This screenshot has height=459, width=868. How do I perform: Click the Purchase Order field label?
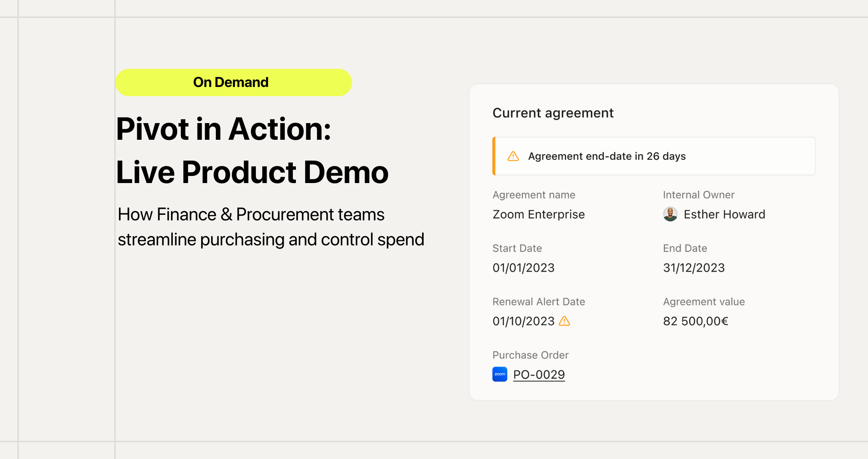pyautogui.click(x=530, y=355)
